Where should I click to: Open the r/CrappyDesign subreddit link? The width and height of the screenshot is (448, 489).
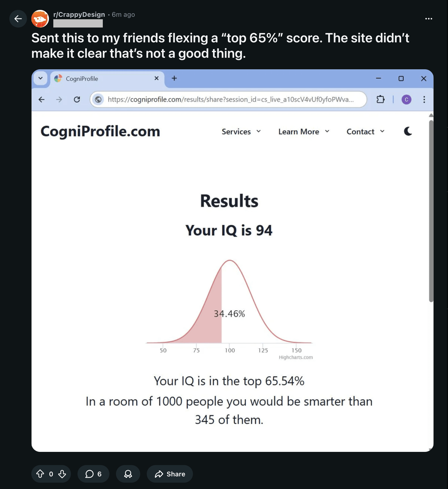click(x=79, y=15)
